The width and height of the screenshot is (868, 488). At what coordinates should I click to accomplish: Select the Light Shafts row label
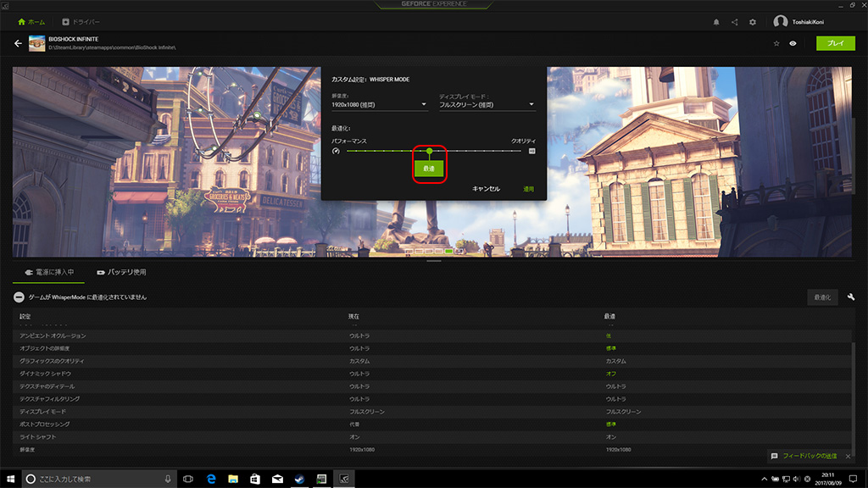(x=37, y=437)
